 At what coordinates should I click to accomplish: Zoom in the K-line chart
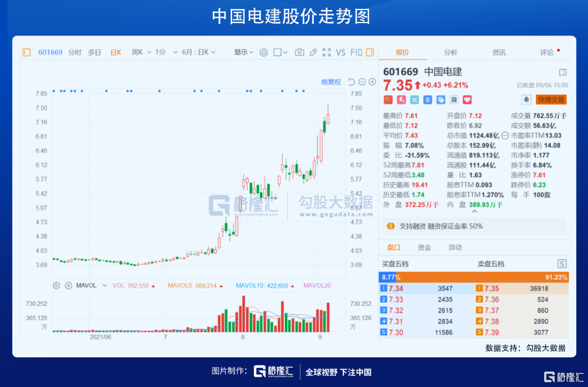pyautogui.click(x=372, y=82)
